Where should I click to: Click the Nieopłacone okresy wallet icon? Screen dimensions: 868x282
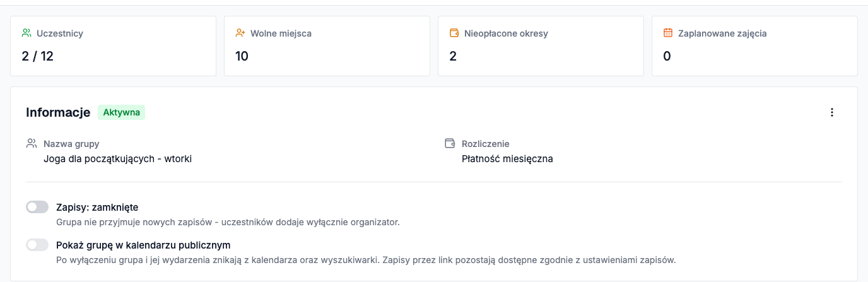(454, 33)
